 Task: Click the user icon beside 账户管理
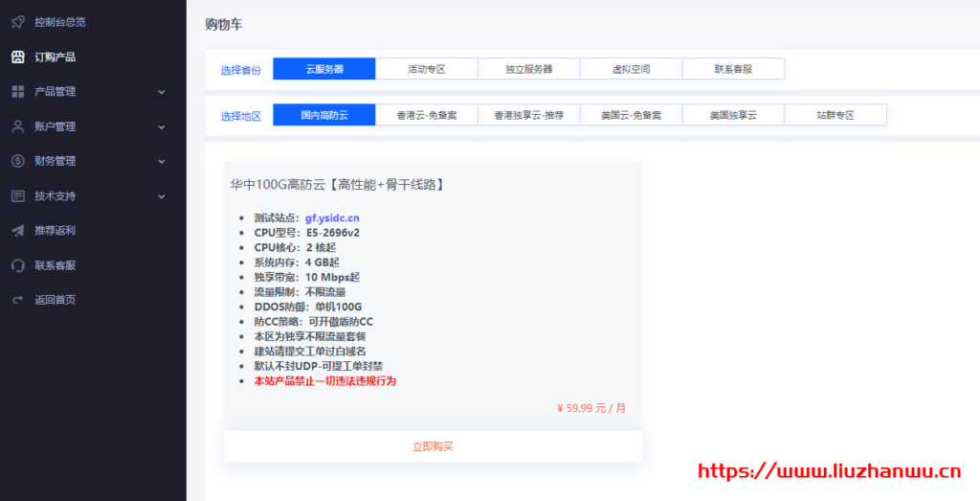point(17,126)
